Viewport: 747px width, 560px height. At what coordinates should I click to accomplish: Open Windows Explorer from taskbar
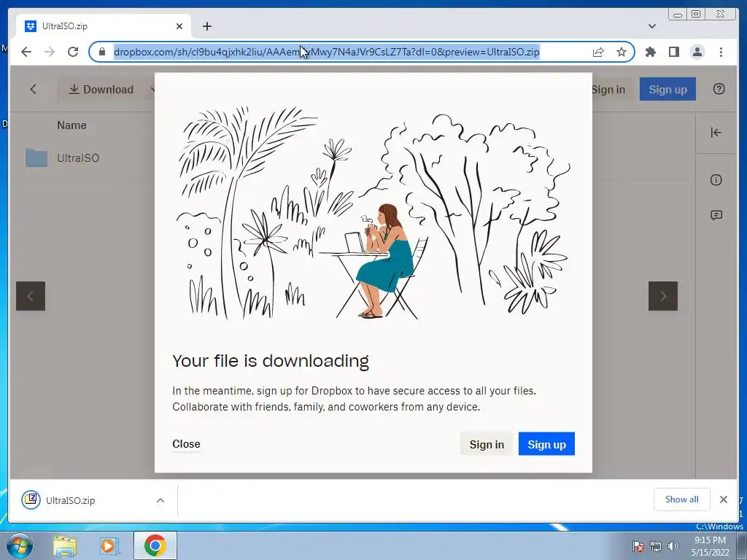pyautogui.click(x=65, y=546)
